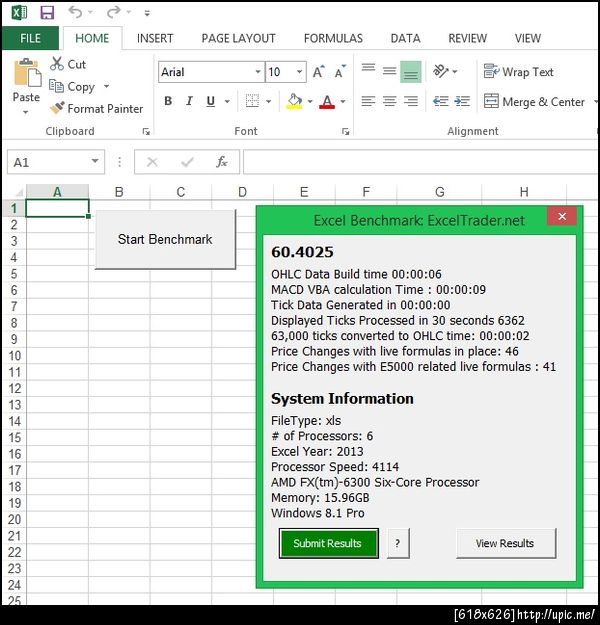The width and height of the screenshot is (600, 625).
Task: Open the VIEW tab
Action: (528, 38)
